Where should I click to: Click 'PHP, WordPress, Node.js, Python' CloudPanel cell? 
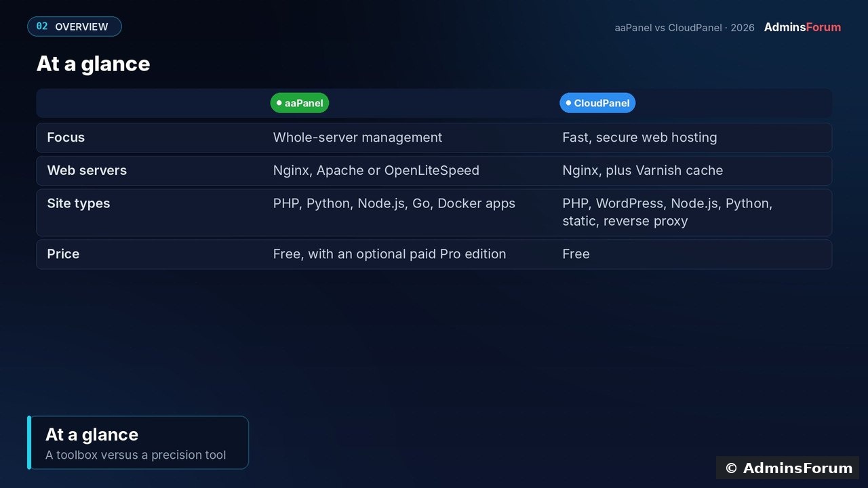coord(667,212)
